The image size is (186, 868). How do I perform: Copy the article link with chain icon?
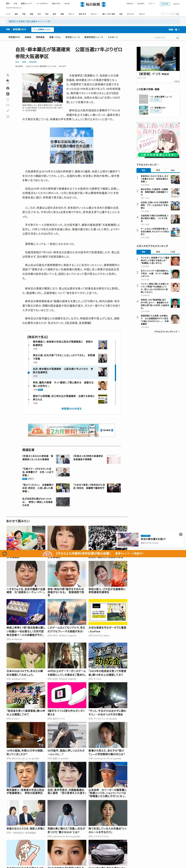[8, 111]
